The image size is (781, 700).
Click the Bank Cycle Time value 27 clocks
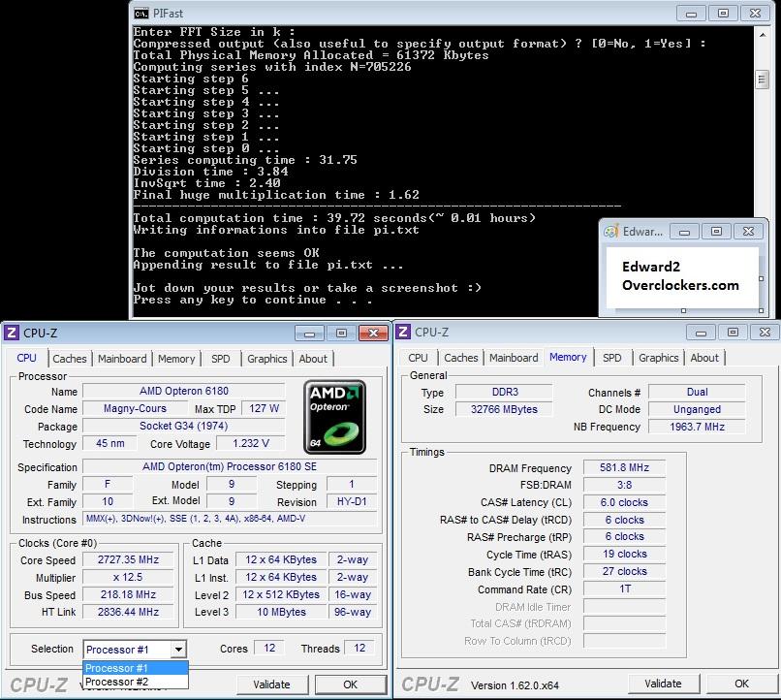624,571
